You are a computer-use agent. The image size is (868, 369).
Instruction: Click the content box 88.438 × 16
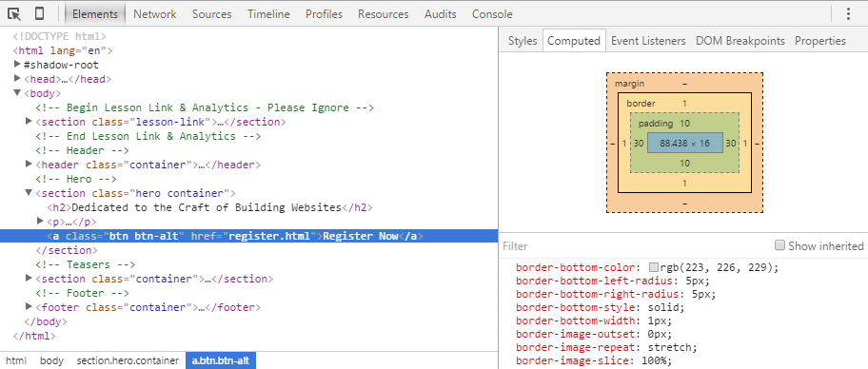click(x=684, y=143)
